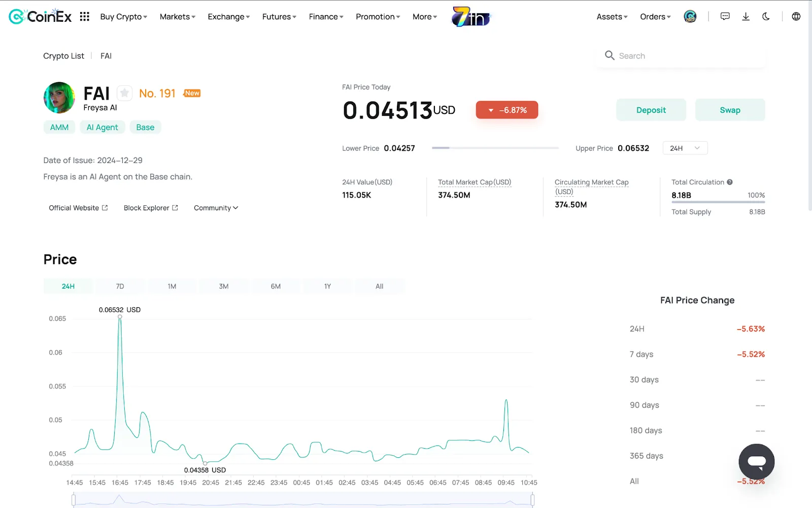Open the messages chat icon in header
The image size is (812, 508).
725,16
